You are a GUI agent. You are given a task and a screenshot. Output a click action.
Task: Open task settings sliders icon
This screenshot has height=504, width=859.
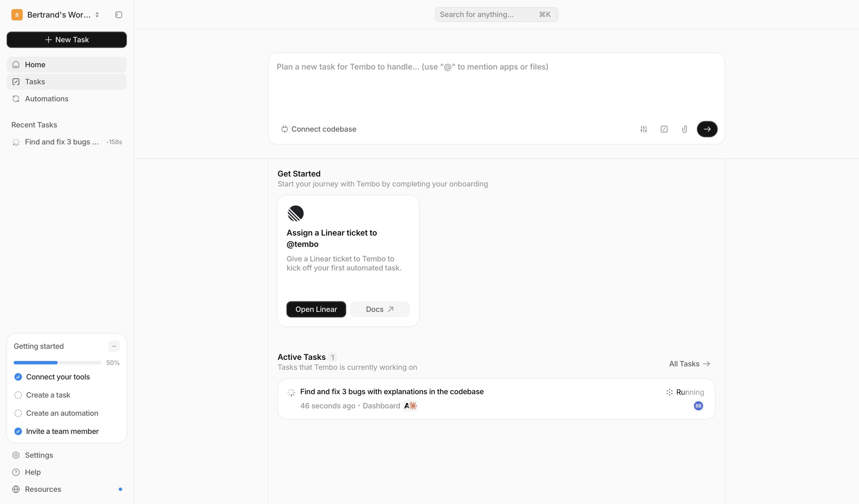644,129
